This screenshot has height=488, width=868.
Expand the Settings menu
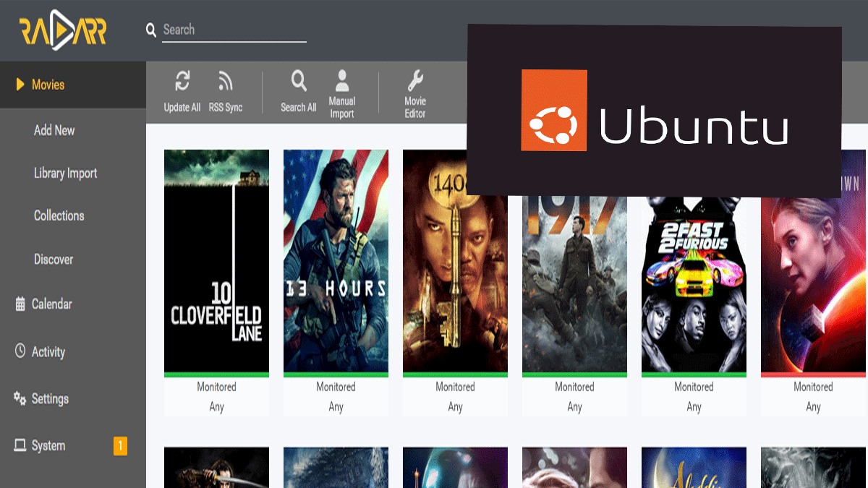[x=50, y=399]
